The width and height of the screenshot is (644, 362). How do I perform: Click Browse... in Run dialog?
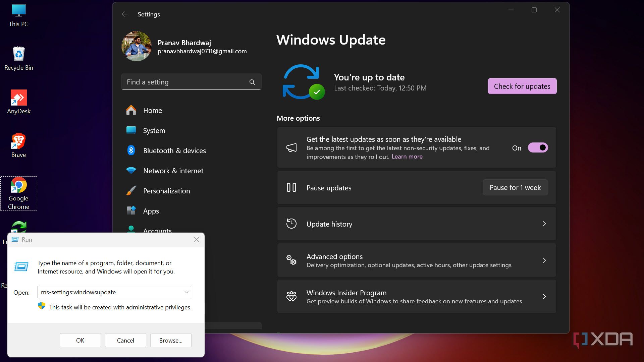tap(171, 340)
